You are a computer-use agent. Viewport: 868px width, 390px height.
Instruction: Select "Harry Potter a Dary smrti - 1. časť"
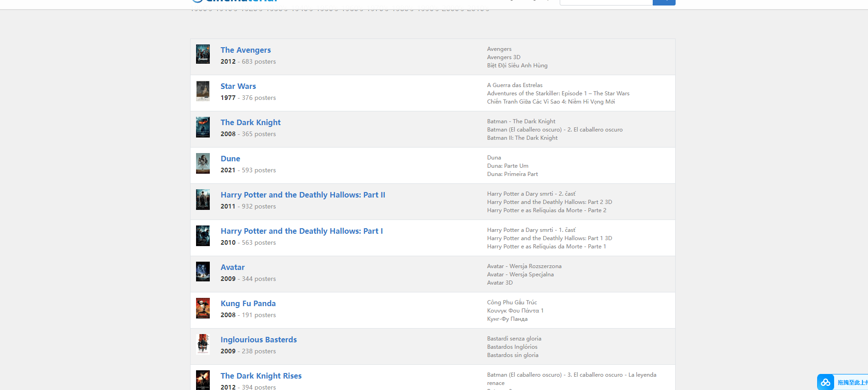click(531, 230)
